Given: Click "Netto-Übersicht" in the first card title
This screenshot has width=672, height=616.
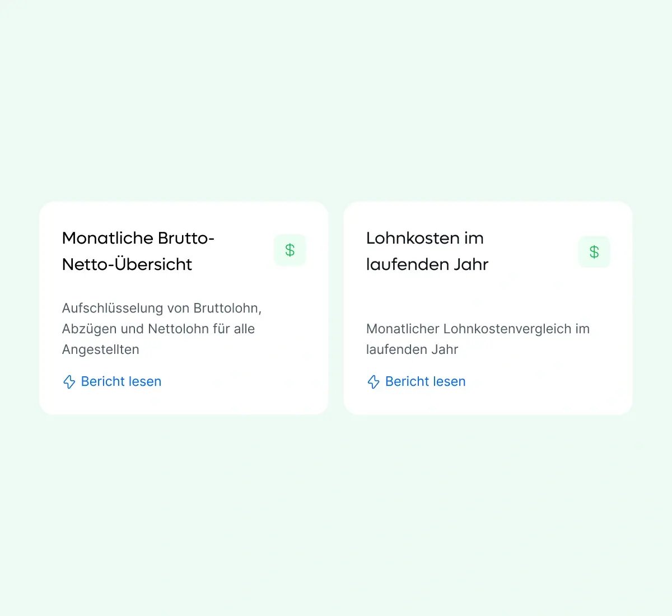Looking at the screenshot, I should point(127,264).
